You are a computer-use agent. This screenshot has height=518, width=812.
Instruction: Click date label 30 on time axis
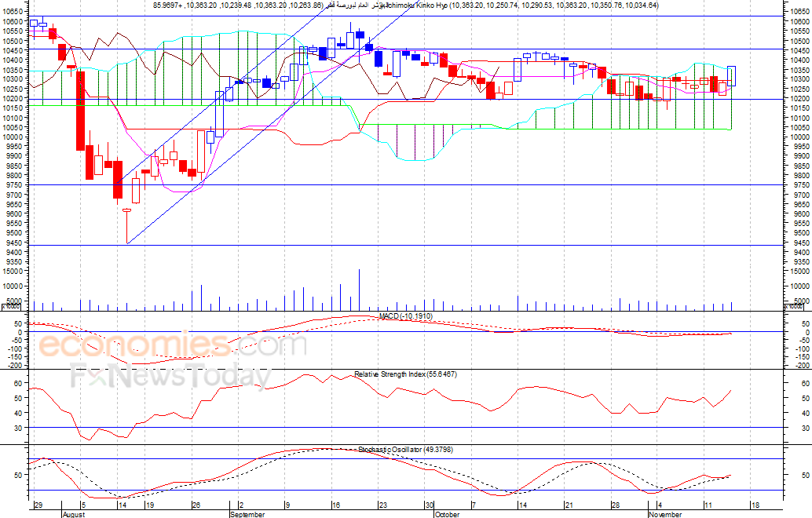(x=429, y=505)
